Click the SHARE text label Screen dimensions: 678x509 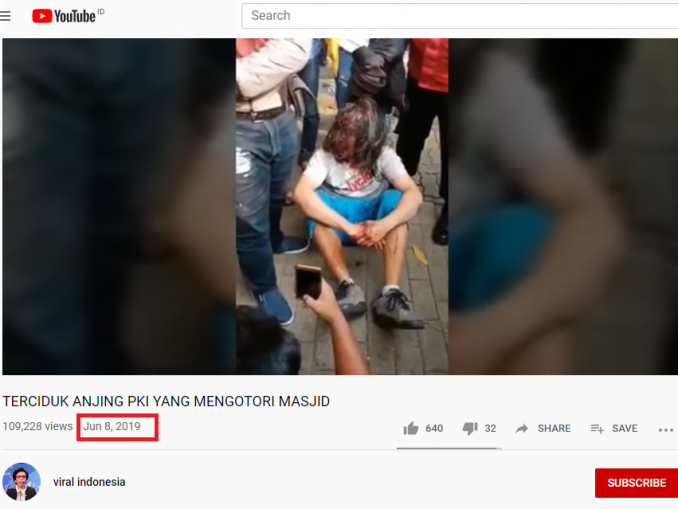click(x=554, y=428)
